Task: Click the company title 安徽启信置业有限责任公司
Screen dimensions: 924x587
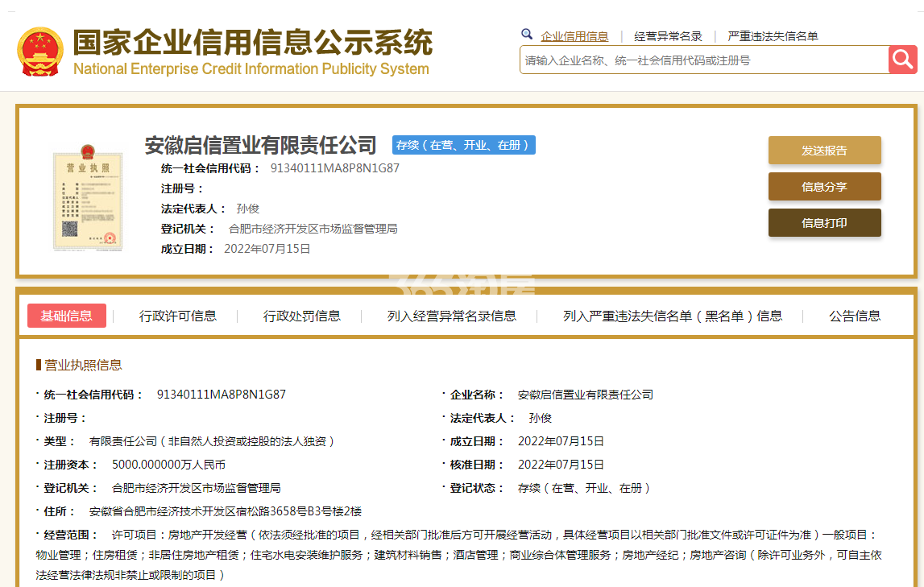Action: point(260,145)
